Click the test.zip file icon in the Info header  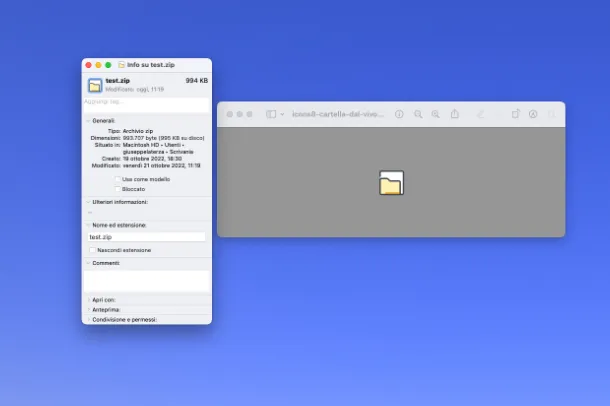point(95,86)
